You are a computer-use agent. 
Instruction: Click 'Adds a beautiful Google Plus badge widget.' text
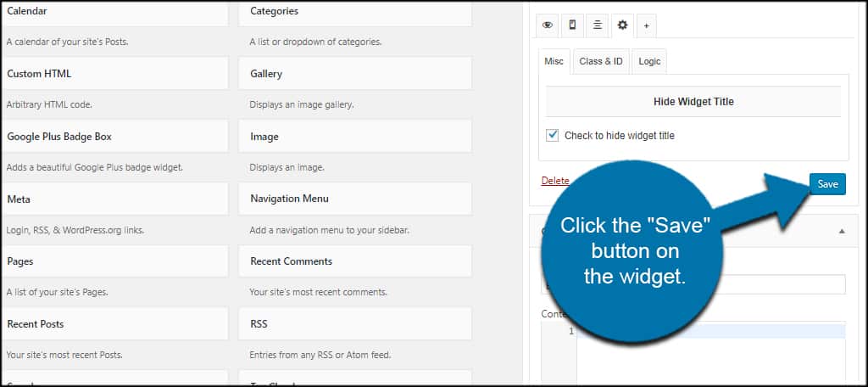point(95,167)
